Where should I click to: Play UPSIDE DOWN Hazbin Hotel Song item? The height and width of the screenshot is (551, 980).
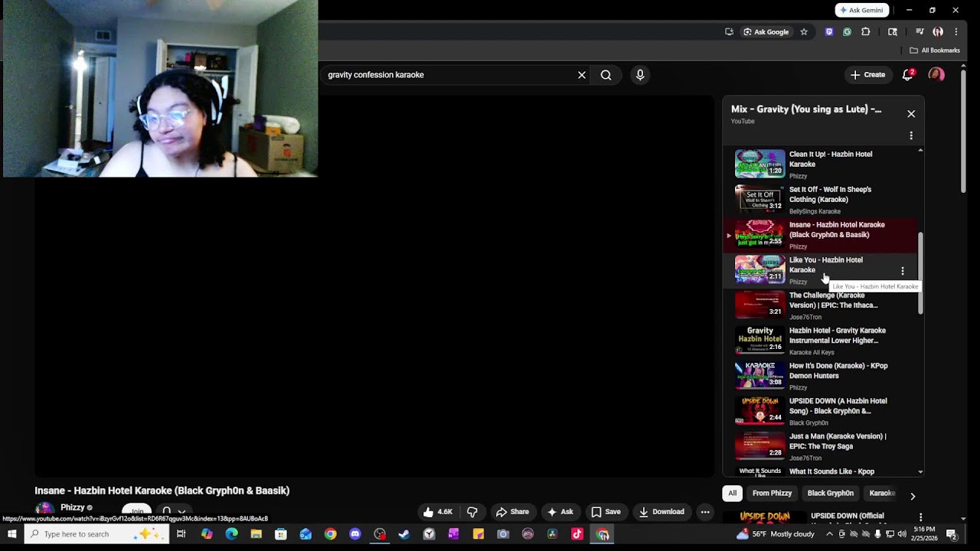tap(819, 411)
